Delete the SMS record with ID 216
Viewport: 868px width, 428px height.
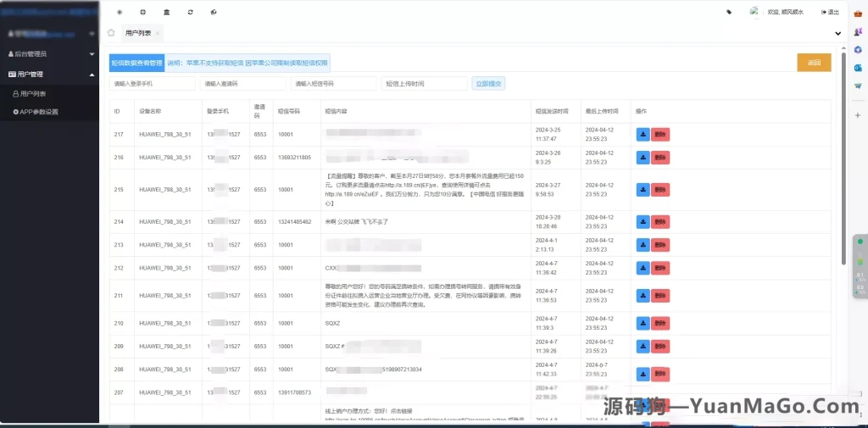(660, 158)
